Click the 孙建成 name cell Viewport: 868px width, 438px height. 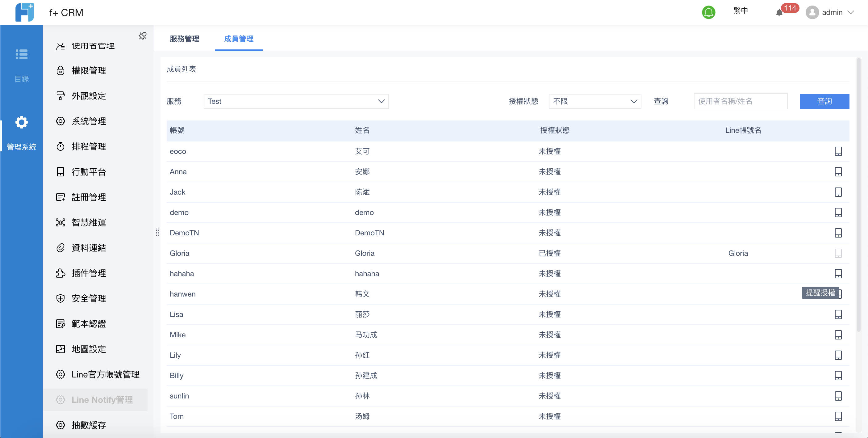pyautogui.click(x=366, y=376)
